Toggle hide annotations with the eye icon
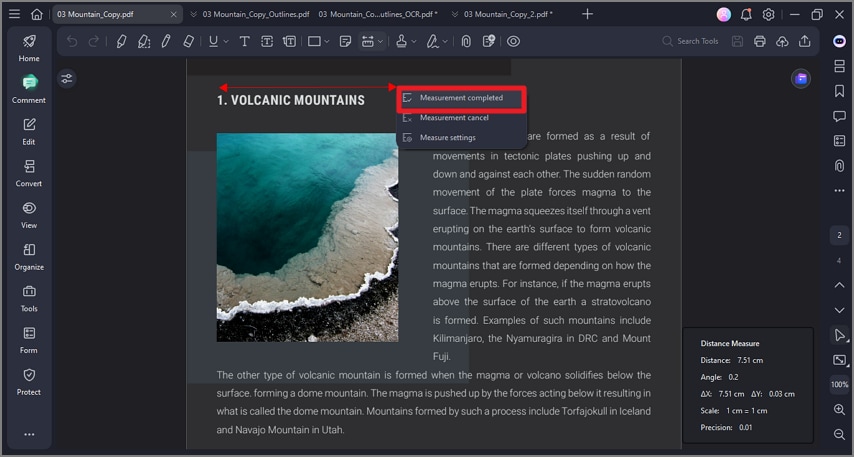The height and width of the screenshot is (457, 854). tap(513, 41)
